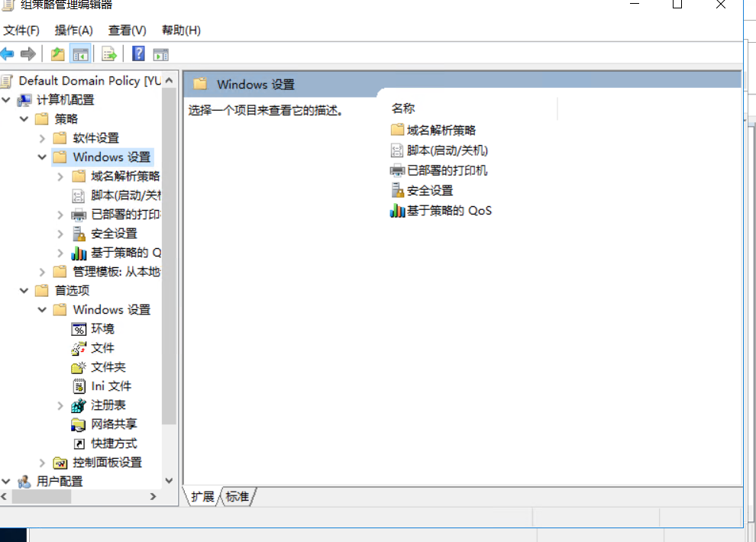Toggle the Show/Hide Console Tree toolbar icon
This screenshot has height=542, width=756.
tap(79, 53)
